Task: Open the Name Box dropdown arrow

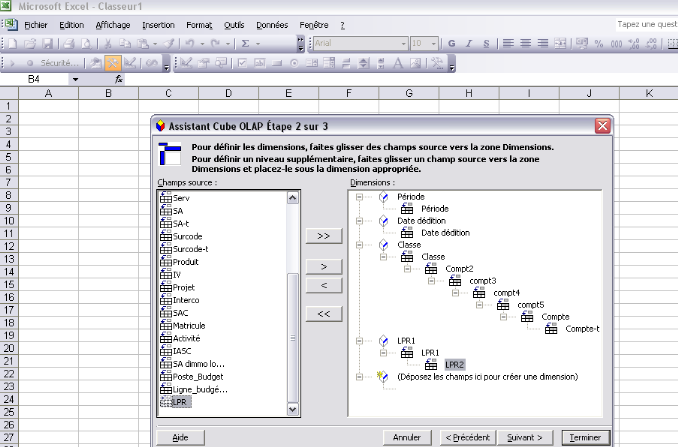Action: click(74, 79)
